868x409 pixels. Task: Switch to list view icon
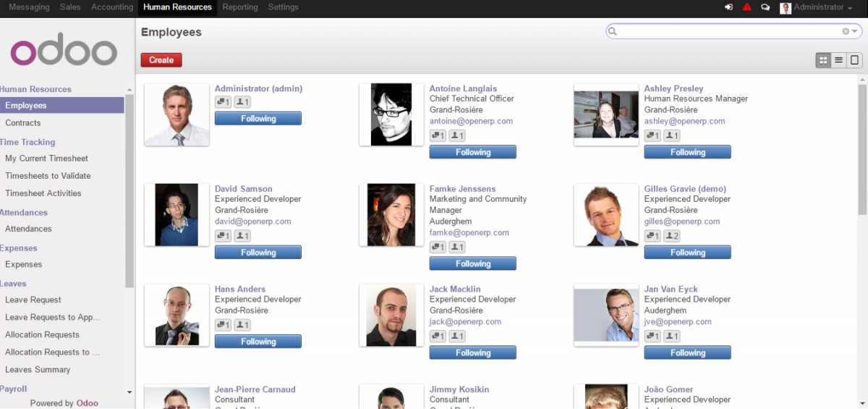839,60
